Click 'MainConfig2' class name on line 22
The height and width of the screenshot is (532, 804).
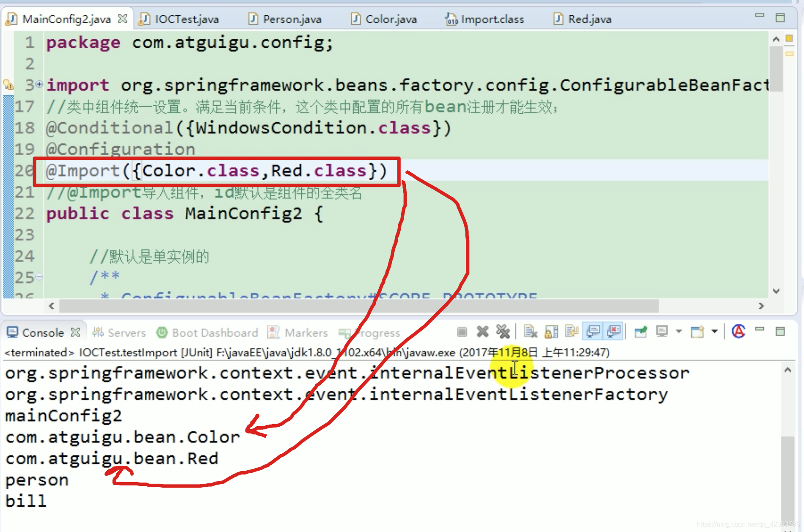tap(243, 213)
